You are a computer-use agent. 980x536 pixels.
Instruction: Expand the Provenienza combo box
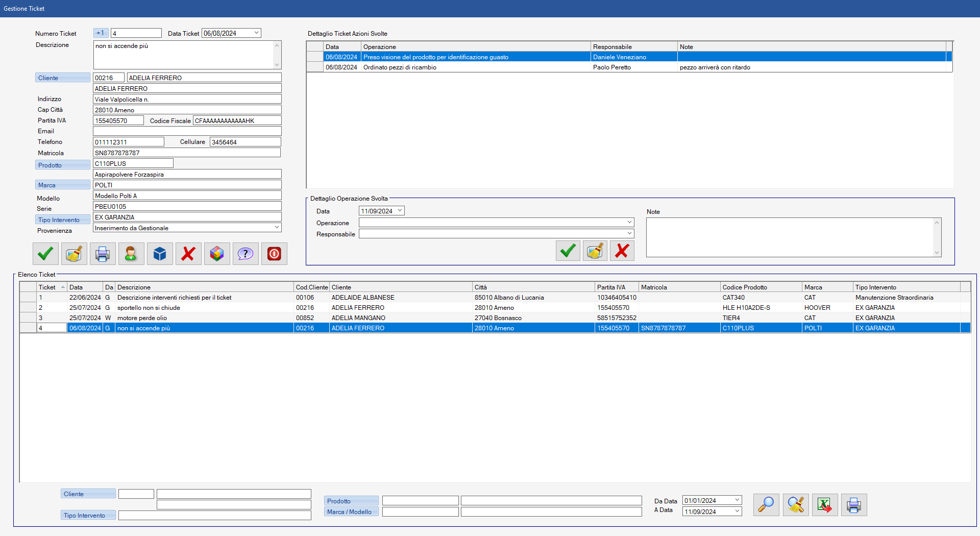pos(277,228)
